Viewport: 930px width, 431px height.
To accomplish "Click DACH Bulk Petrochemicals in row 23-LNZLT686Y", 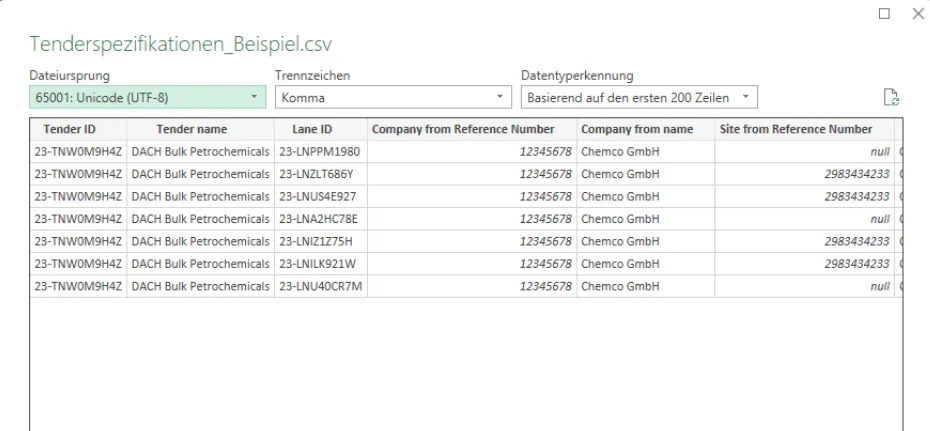I will tap(200, 174).
